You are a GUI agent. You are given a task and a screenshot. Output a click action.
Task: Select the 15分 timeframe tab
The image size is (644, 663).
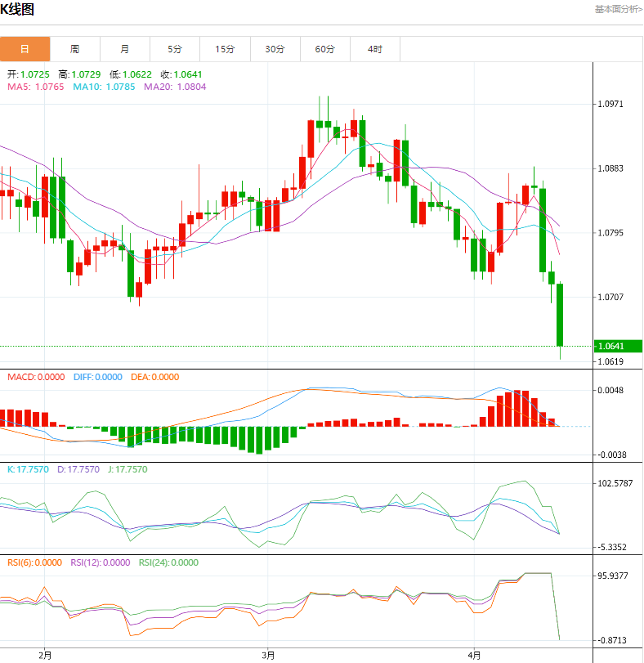pos(225,49)
